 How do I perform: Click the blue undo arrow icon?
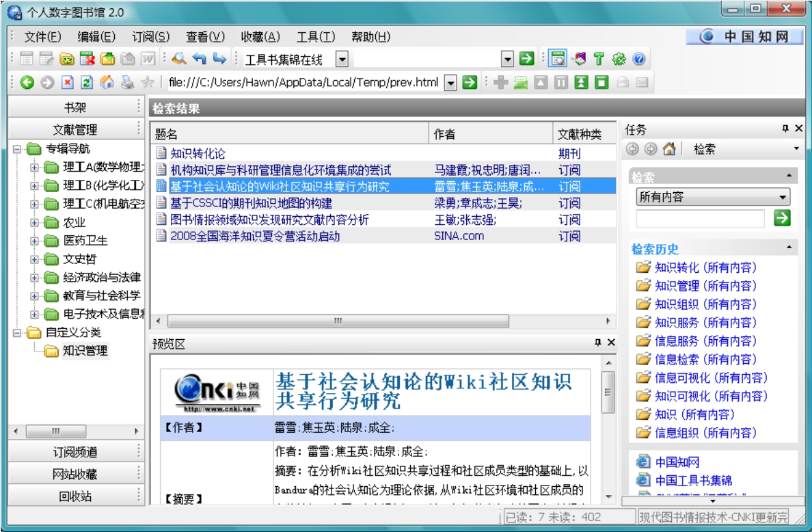pos(200,59)
